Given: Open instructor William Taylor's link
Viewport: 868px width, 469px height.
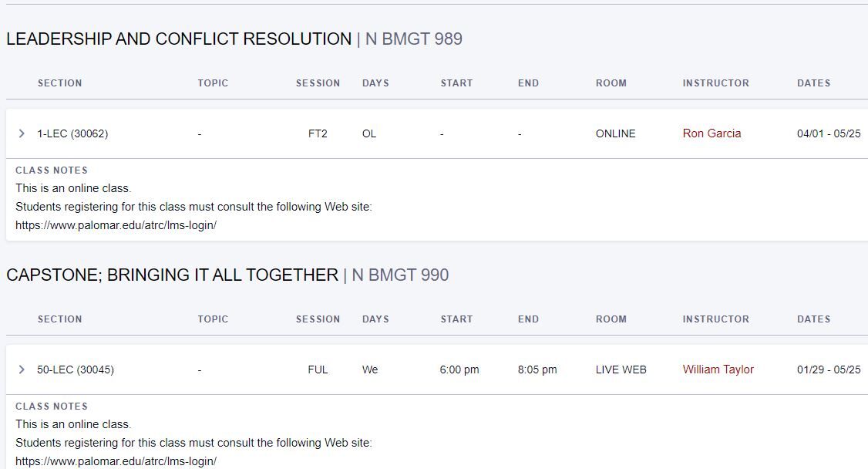Looking at the screenshot, I should [x=718, y=369].
